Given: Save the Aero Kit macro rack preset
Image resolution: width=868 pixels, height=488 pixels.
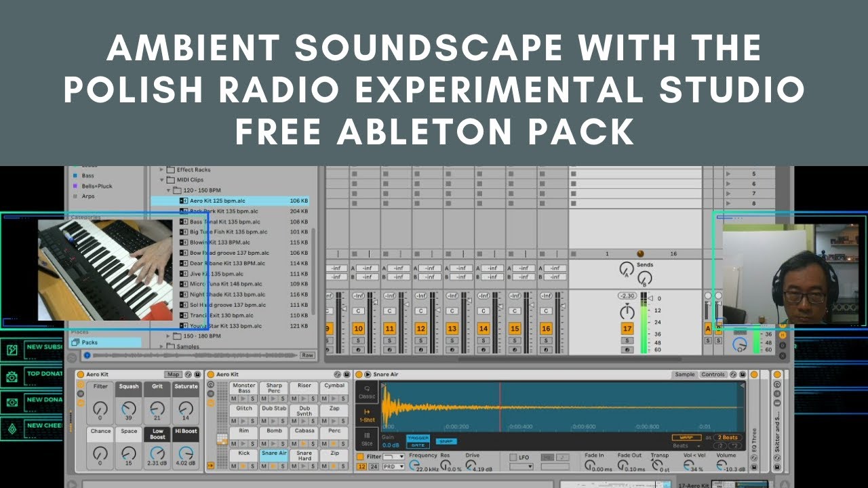Looking at the screenshot, I should coord(197,374).
